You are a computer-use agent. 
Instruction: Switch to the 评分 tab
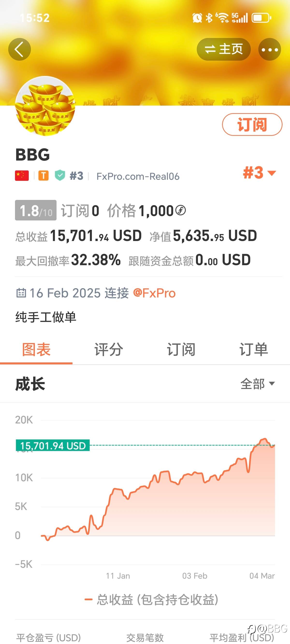109,349
